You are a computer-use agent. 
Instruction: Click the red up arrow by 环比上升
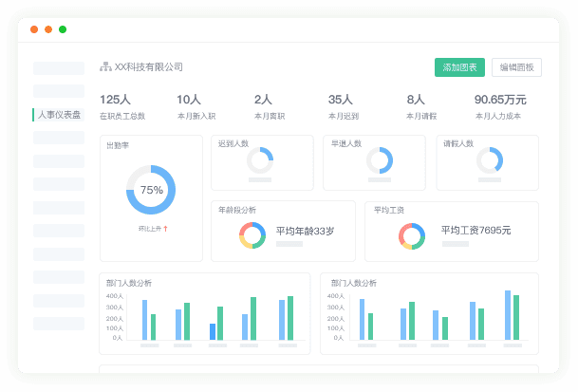[165, 229]
